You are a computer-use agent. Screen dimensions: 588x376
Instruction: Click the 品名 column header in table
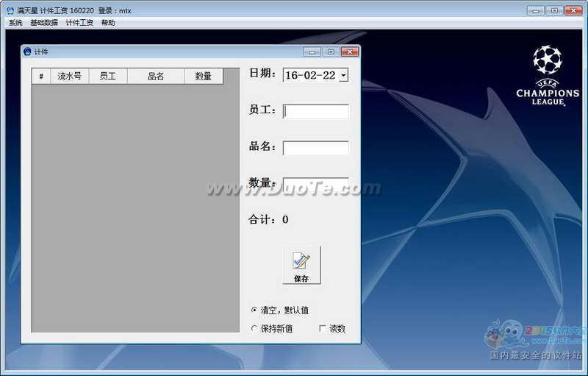(156, 77)
